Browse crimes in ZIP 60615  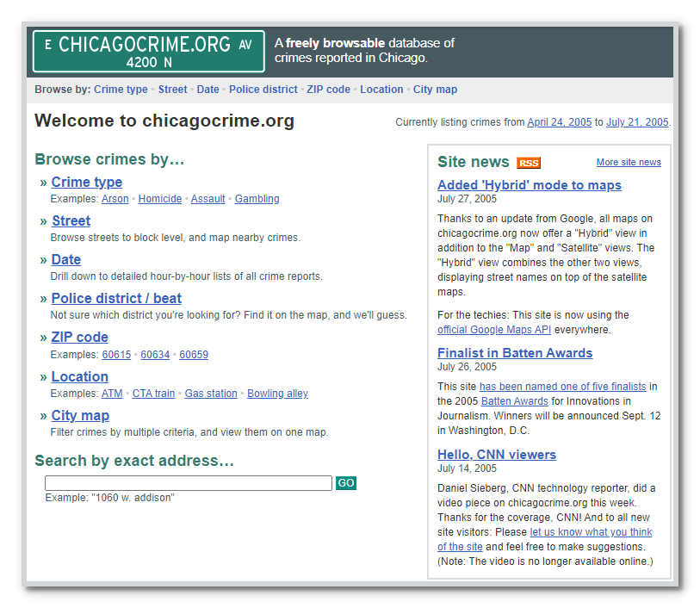pyautogui.click(x=116, y=355)
